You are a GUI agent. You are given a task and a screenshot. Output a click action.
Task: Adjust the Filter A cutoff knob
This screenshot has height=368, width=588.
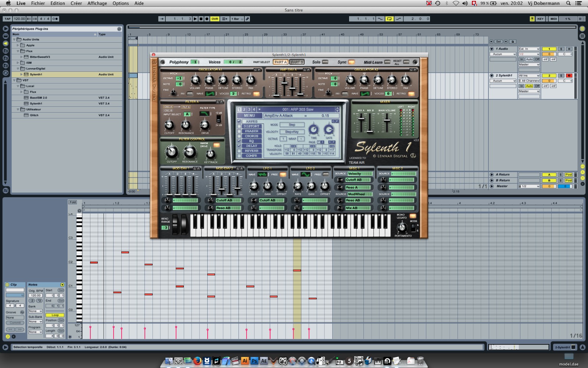(x=169, y=125)
